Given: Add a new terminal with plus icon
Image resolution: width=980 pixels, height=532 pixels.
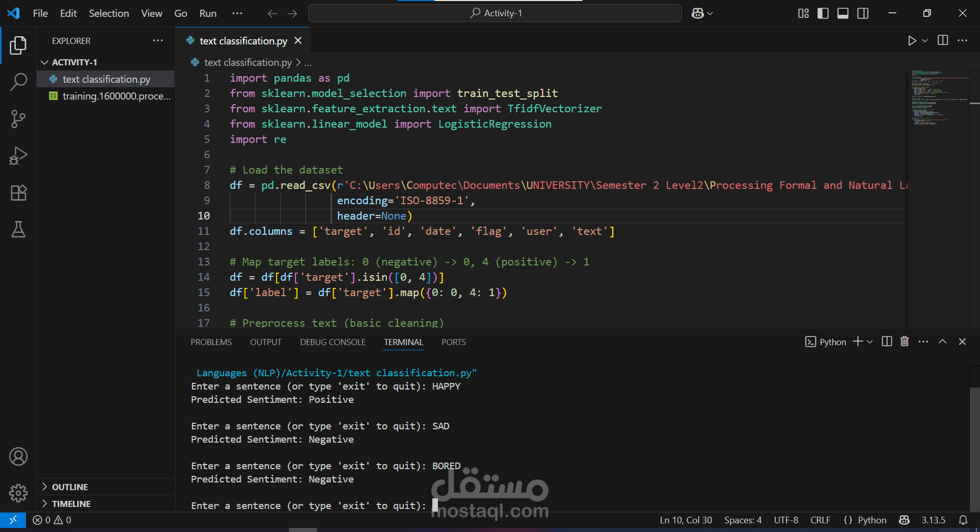Looking at the screenshot, I should (857, 342).
